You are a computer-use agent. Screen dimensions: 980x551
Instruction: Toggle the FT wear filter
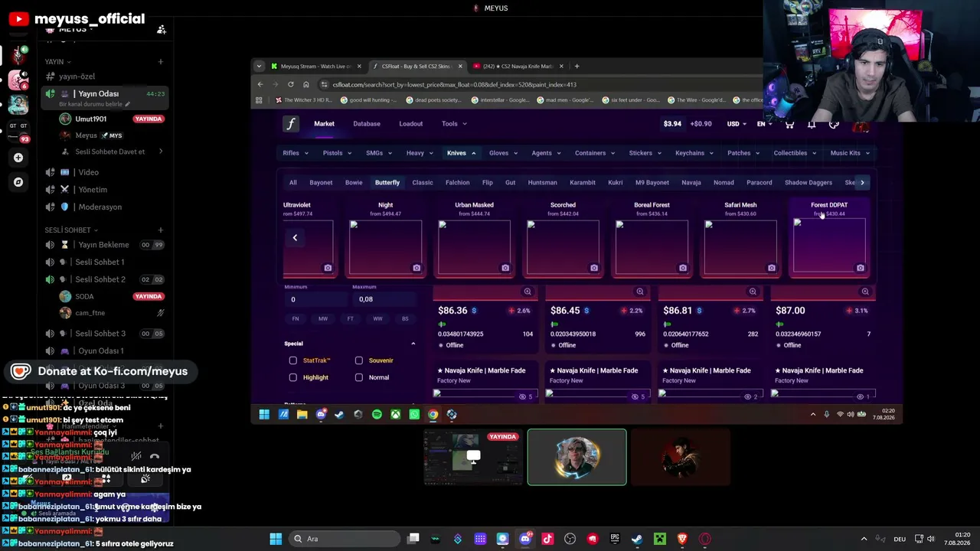350,318
